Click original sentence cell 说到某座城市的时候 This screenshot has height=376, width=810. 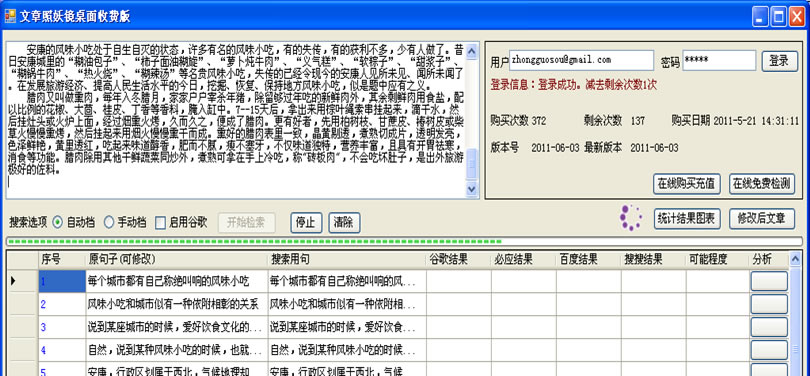click(x=177, y=327)
